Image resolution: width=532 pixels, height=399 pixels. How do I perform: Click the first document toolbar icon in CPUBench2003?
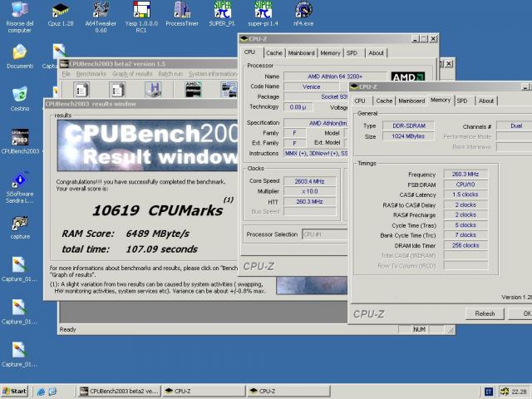(x=81, y=90)
